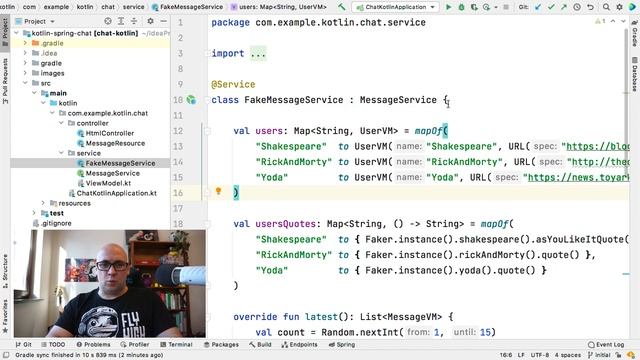Viewport: 640px width, 360px height.
Task: Open the Build tool window tab
Action: point(260,344)
